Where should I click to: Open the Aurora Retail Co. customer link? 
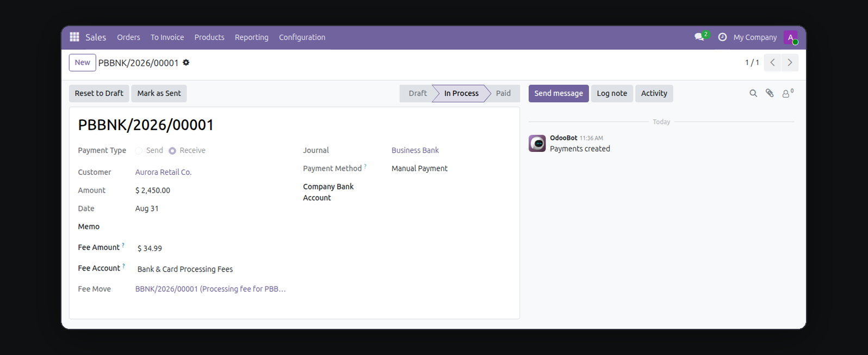point(163,172)
